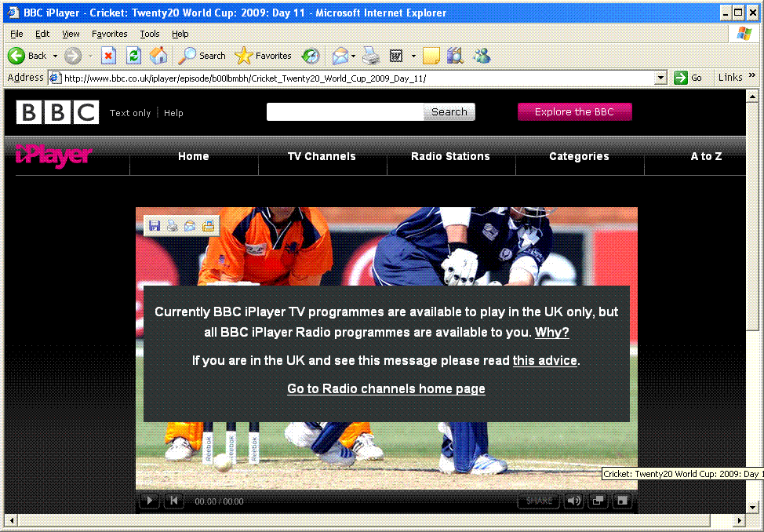This screenshot has width=764, height=532.
Task: Open the address bar history list
Action: pyautogui.click(x=661, y=77)
